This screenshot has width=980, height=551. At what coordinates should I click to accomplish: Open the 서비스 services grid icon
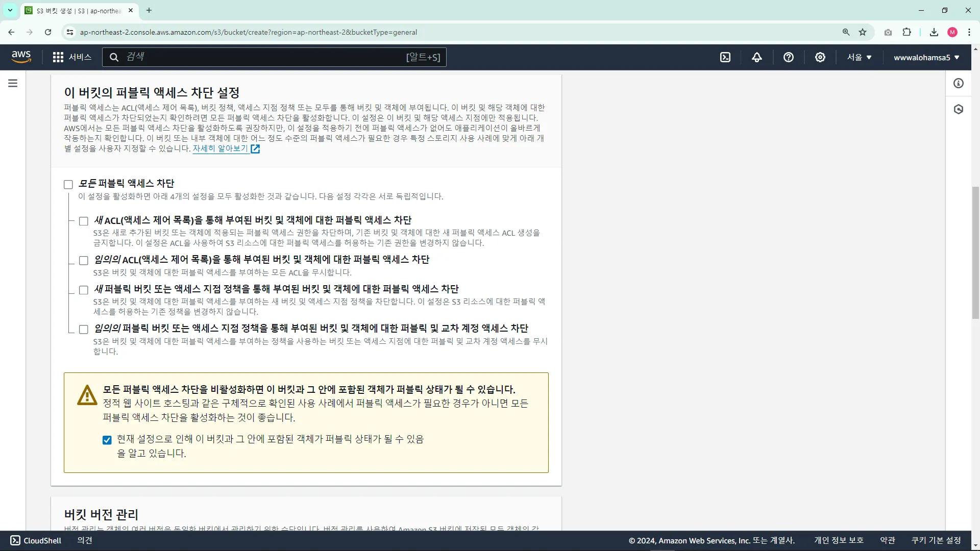click(58, 57)
